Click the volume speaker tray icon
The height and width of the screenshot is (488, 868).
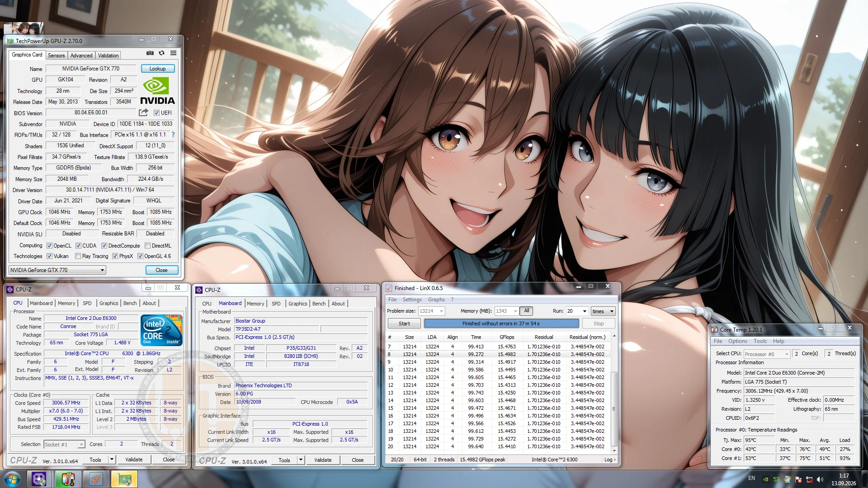820,479
